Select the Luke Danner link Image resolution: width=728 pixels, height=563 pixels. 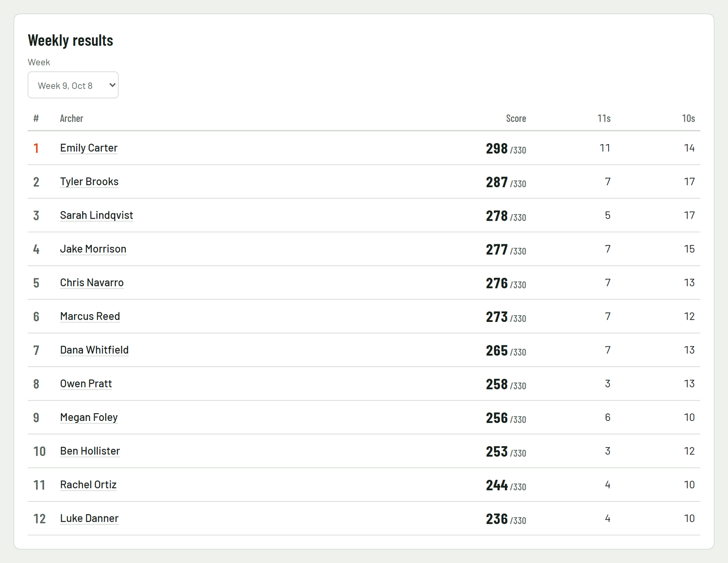pos(89,518)
